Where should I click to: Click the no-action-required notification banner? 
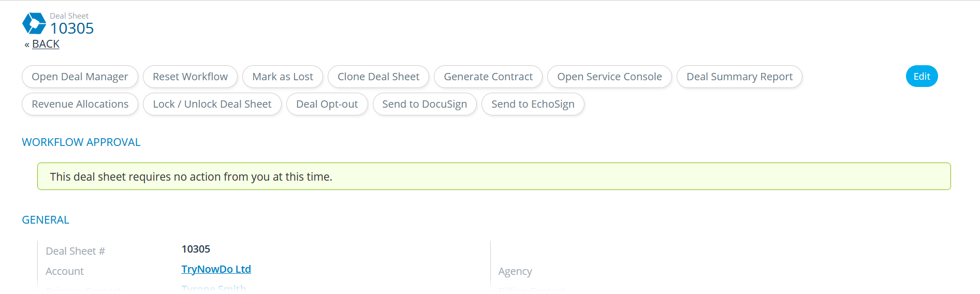(494, 177)
